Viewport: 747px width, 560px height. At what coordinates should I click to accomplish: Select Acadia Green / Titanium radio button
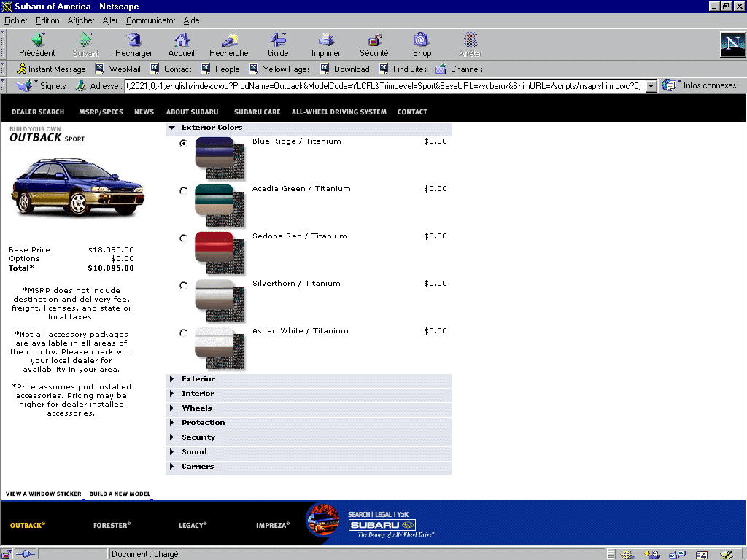183,190
